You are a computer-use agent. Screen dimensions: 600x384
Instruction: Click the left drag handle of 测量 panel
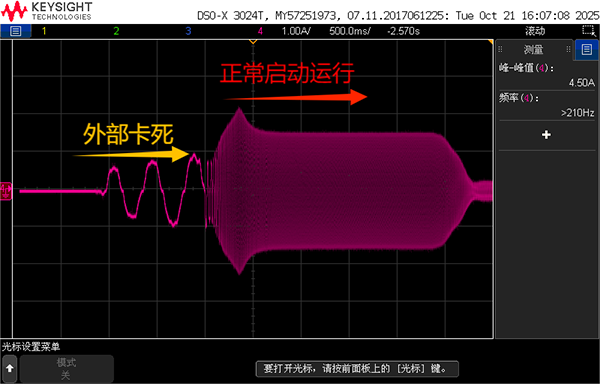click(500, 49)
